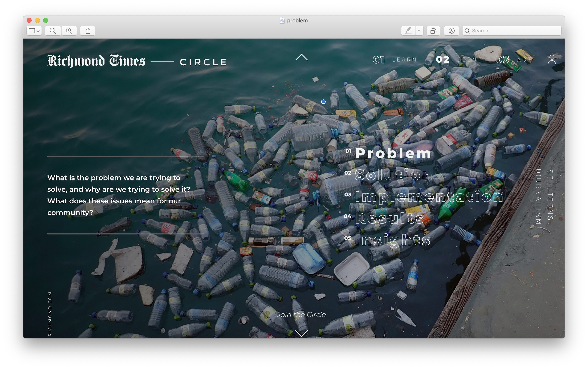Open the 02 JOIN nav item

(x=456, y=60)
